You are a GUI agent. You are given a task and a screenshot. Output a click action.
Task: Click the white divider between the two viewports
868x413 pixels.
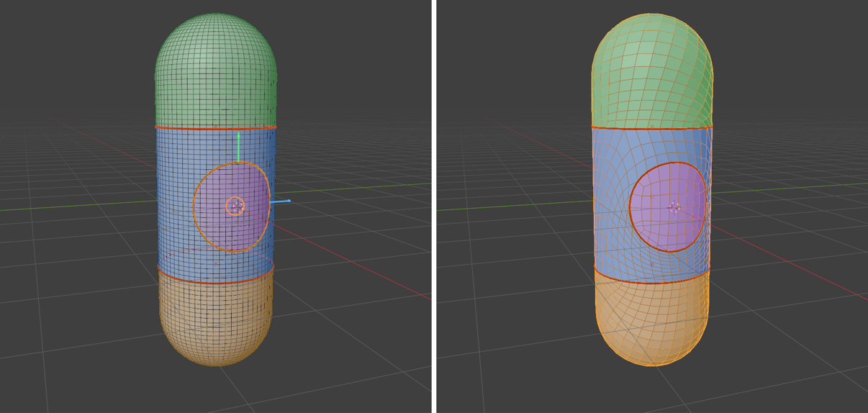coord(434,206)
